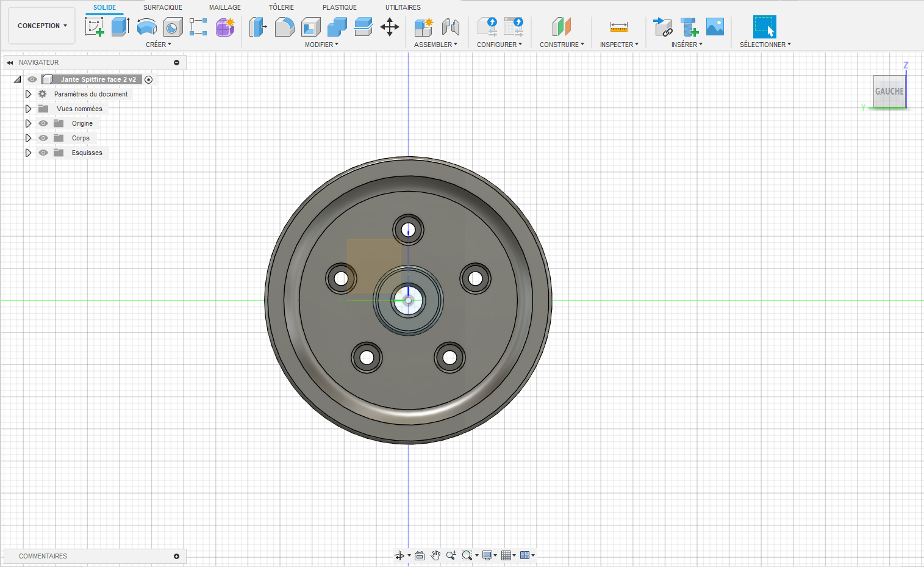Select the Pan hand tool

point(435,555)
